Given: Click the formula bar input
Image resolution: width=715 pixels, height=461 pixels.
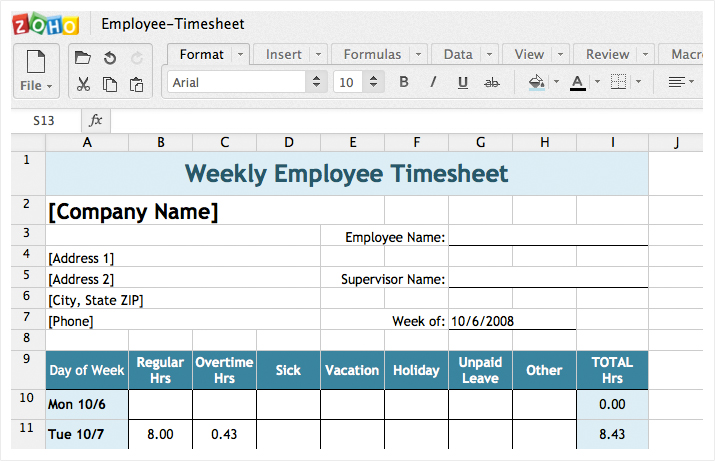Looking at the screenshot, I should (x=407, y=120).
